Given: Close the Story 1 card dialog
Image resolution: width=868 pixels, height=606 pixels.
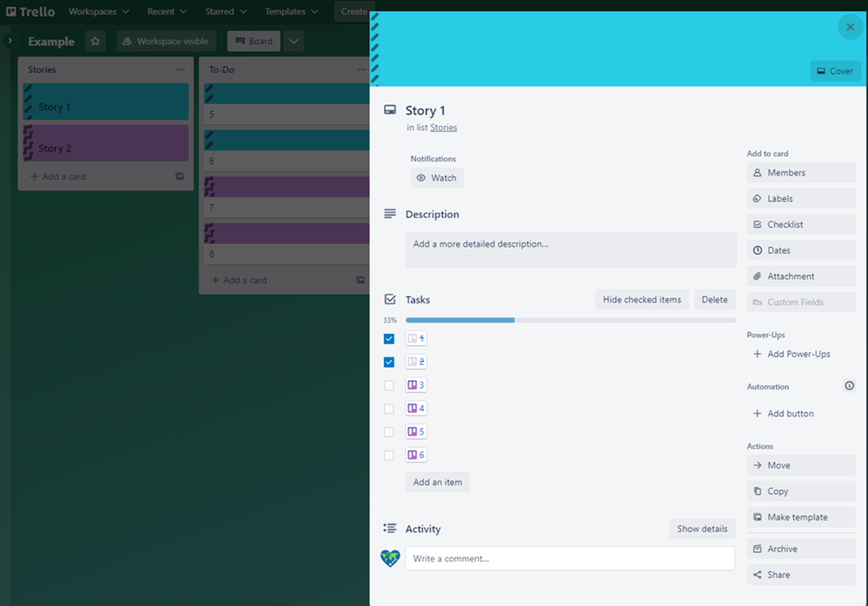Looking at the screenshot, I should (x=851, y=27).
